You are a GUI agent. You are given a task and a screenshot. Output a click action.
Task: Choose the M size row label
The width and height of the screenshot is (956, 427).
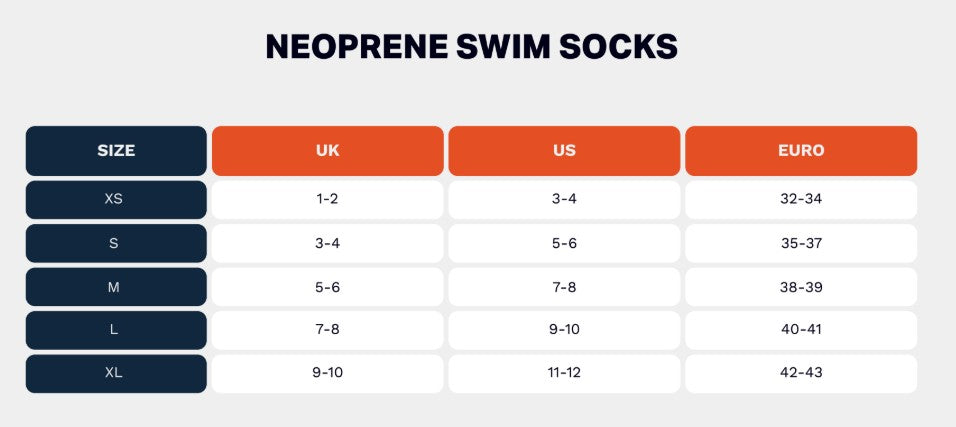(116, 287)
